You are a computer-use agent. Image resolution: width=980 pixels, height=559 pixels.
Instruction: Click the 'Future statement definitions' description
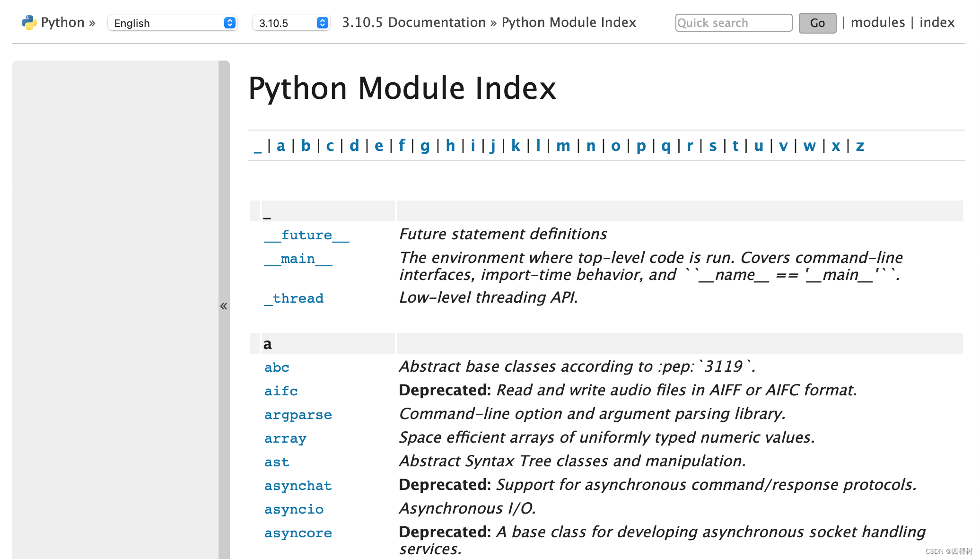click(503, 234)
